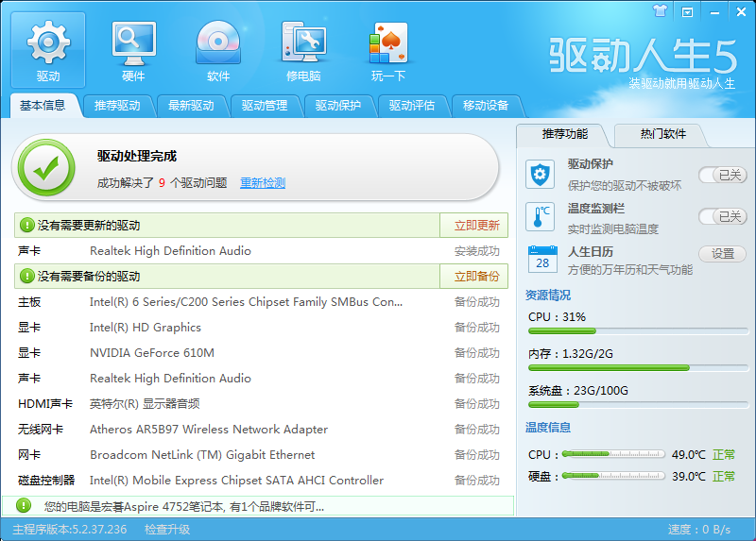Click the 宏碁Aspire 4752笔记本 notice text
The height and width of the screenshot is (541, 756).
coord(183,506)
